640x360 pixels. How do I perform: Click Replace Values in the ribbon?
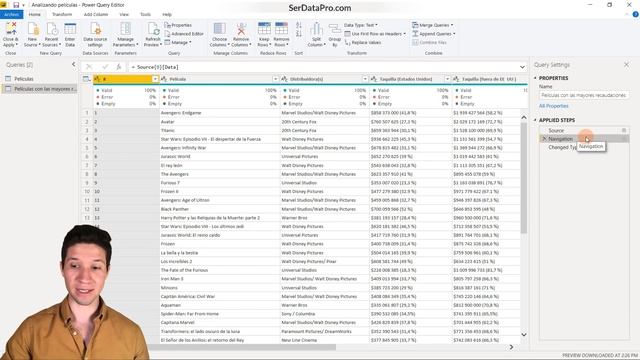363,42
